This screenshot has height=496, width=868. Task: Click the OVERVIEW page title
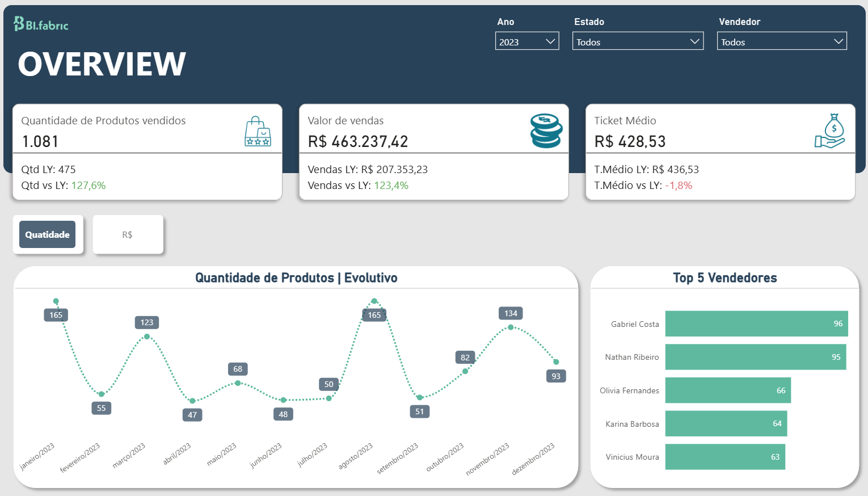tap(102, 64)
